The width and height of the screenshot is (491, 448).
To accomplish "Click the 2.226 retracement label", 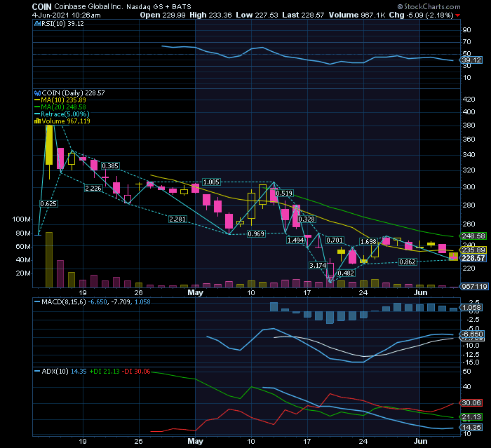I will pyautogui.click(x=93, y=188).
